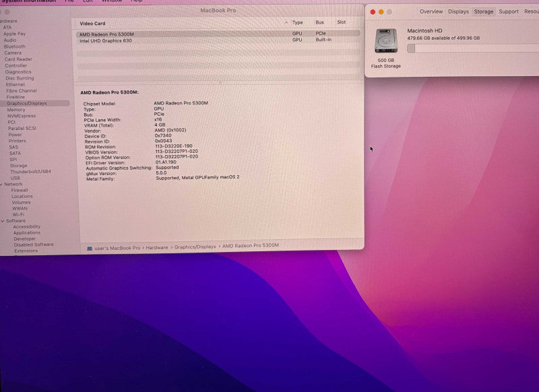Click AMD Radeon Pro 5300M in path bar
539x392 pixels.
(251, 245)
